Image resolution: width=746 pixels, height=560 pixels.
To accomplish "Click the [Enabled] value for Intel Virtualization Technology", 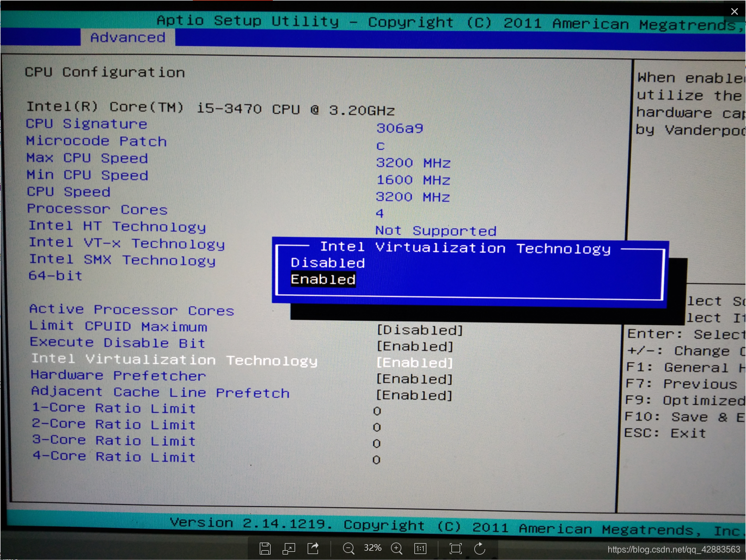I will (415, 363).
